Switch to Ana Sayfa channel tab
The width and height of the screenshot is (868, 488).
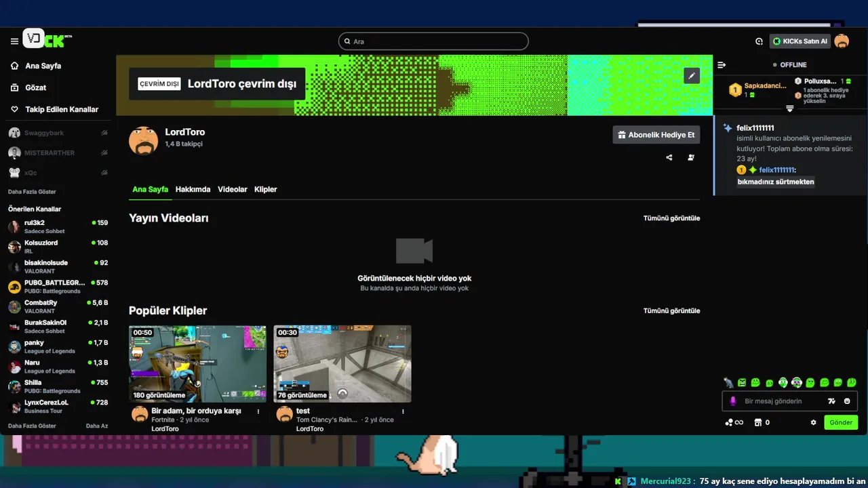150,189
